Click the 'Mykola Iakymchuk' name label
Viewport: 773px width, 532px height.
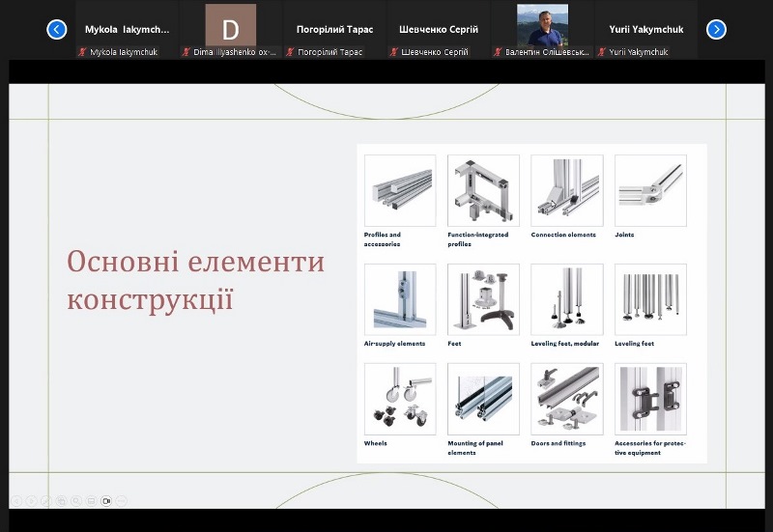tap(124, 52)
